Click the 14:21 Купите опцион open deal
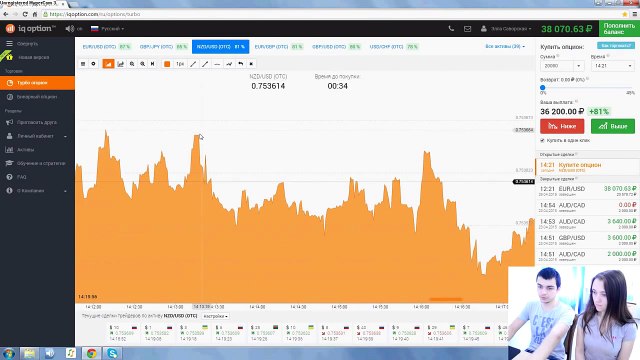This screenshot has width=640, height=360. 587,167
